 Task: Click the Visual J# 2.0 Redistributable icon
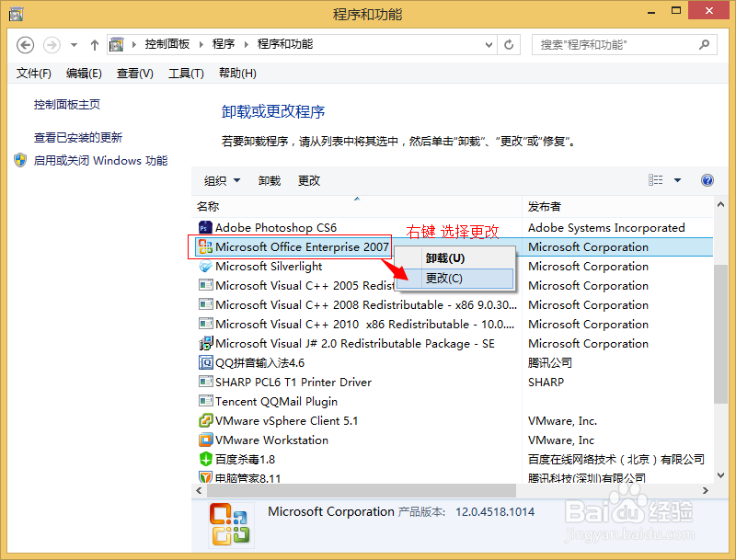(x=205, y=343)
